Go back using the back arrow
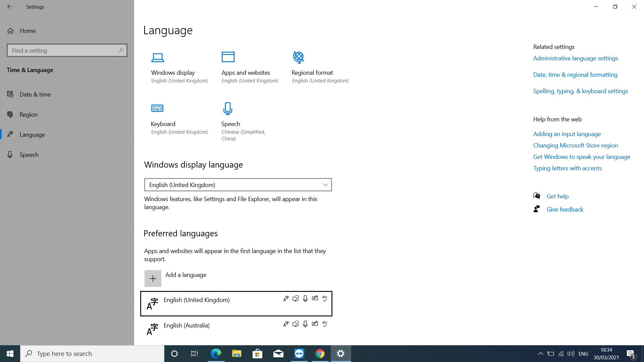The height and width of the screenshot is (362, 644). click(10, 7)
